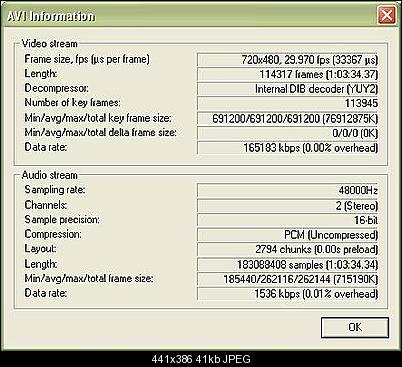Click the Sample precision label
Image resolution: width=402 pixels, height=367 pixels.
pyautogui.click(x=62, y=220)
